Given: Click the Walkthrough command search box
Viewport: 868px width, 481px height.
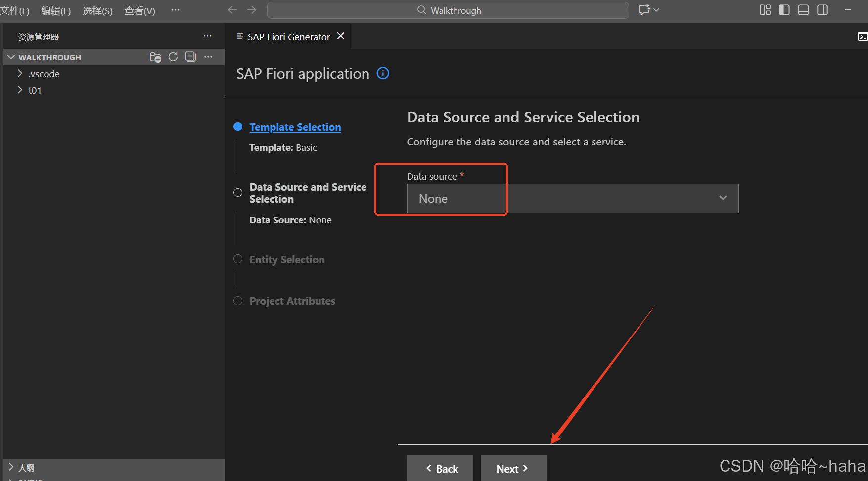Looking at the screenshot, I should point(448,10).
